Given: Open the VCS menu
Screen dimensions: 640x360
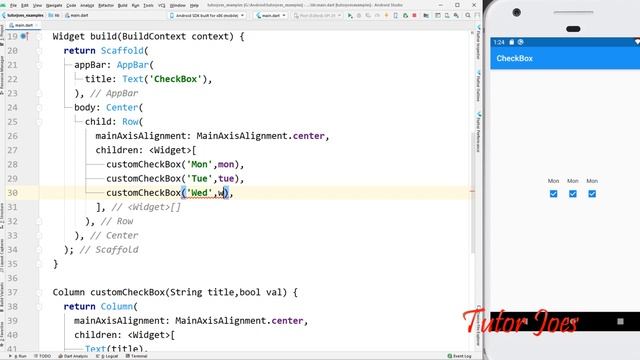Looking at the screenshot, I should pyautogui.click(x=162, y=5).
